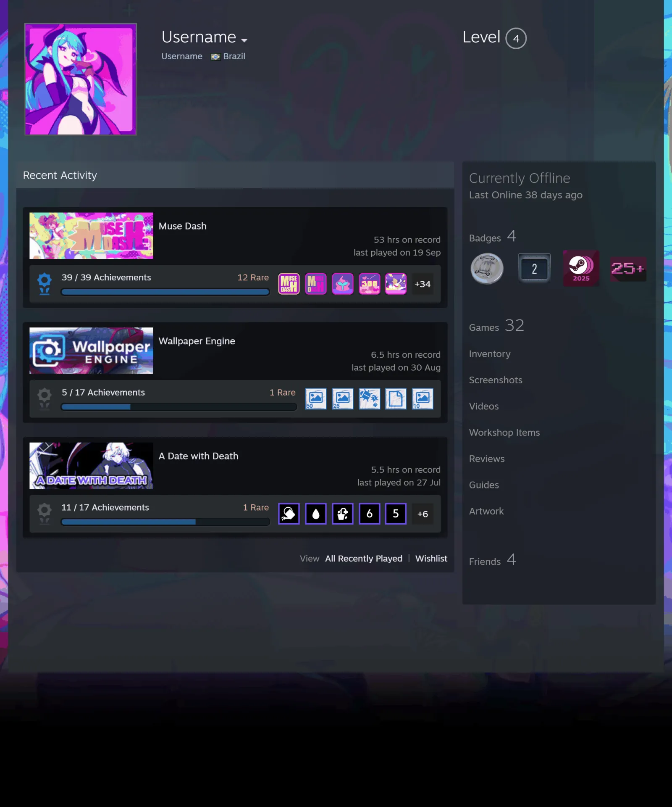Viewport: 672px width, 807px height.
Task: Click the Muse Dash game title
Action: [182, 226]
